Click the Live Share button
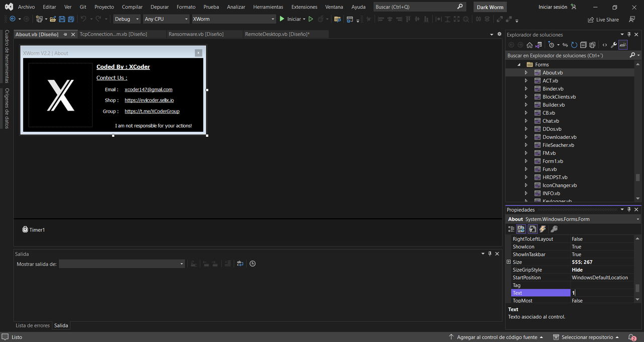This screenshot has width=644, height=342. pyautogui.click(x=603, y=20)
